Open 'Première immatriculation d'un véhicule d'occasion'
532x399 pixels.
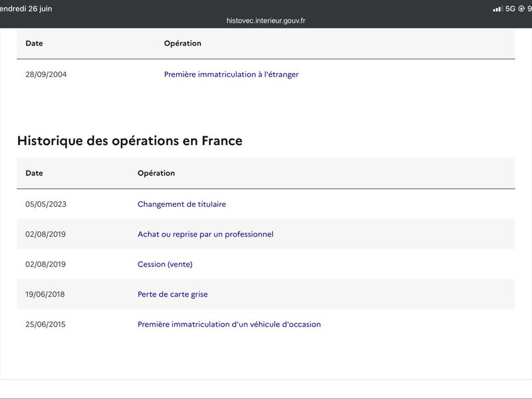point(229,325)
